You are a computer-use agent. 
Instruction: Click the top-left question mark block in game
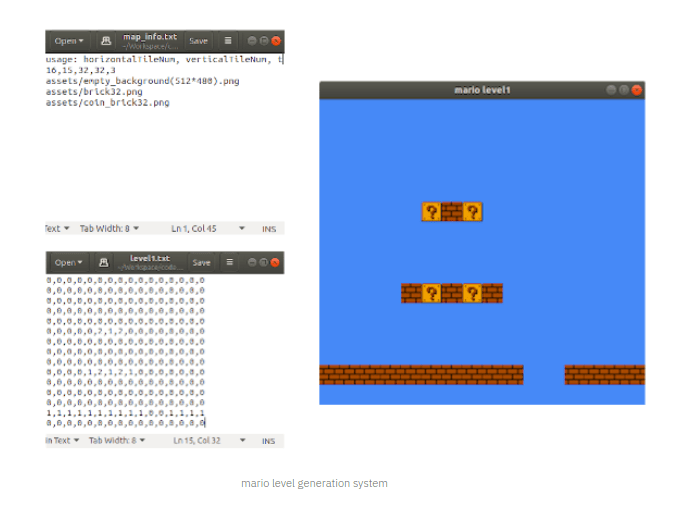coord(431,212)
